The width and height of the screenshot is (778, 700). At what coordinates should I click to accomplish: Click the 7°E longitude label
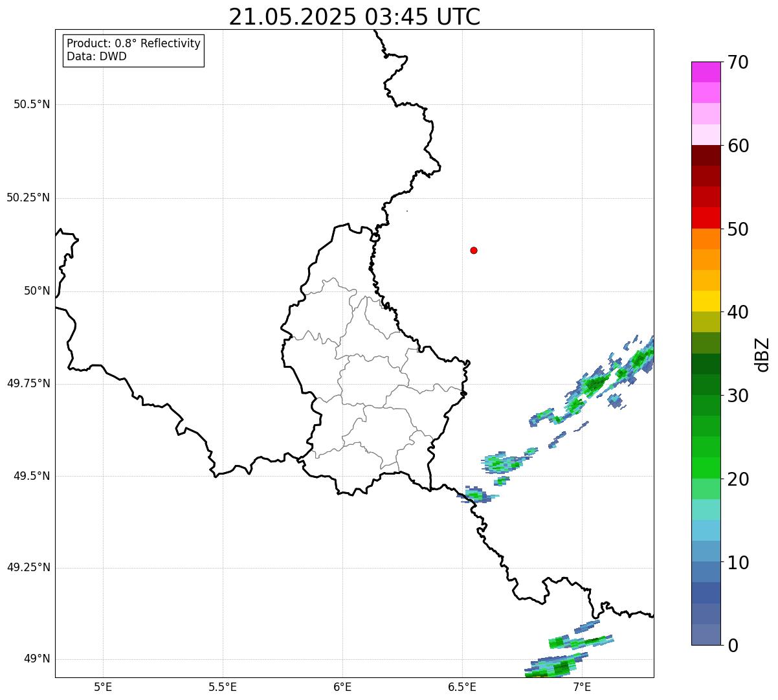pos(582,686)
